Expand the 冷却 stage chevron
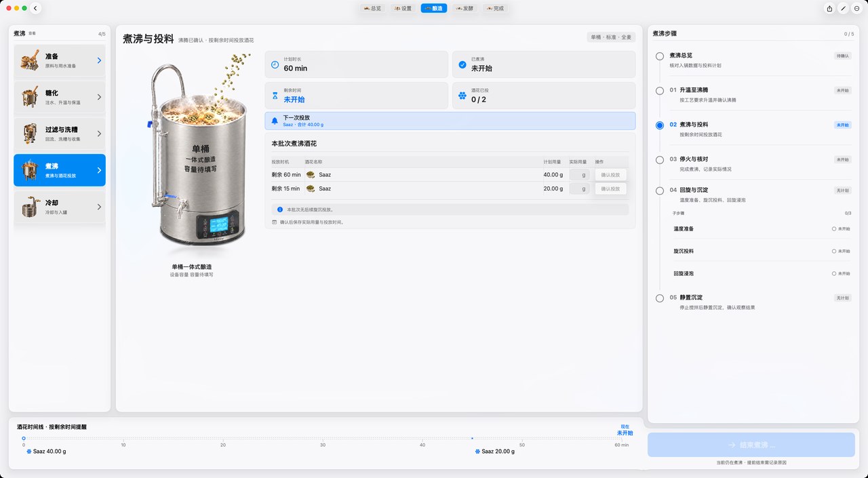The height and width of the screenshot is (478, 868). click(x=99, y=207)
